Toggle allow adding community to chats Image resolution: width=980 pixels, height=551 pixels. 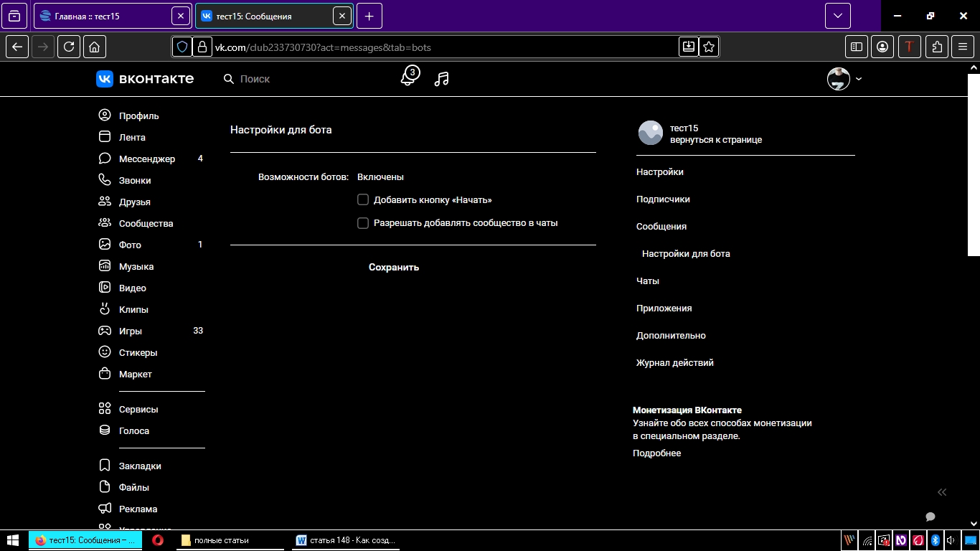363,223
